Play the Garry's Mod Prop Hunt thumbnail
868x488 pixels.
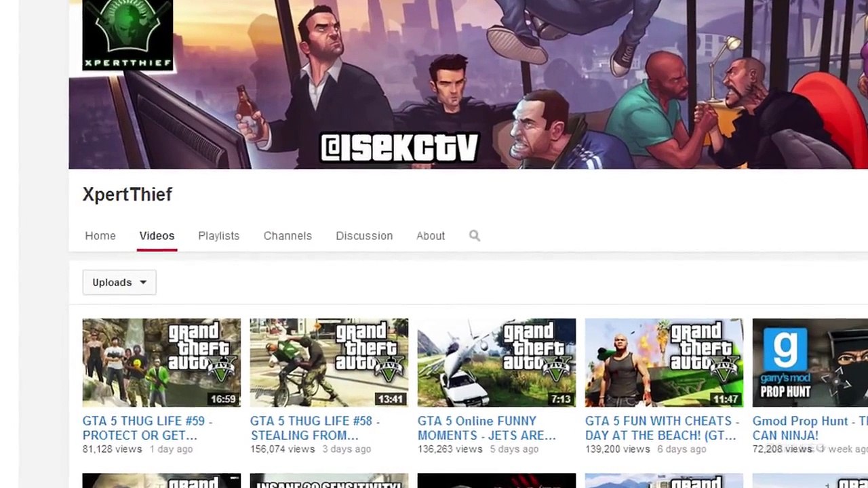[810, 363]
